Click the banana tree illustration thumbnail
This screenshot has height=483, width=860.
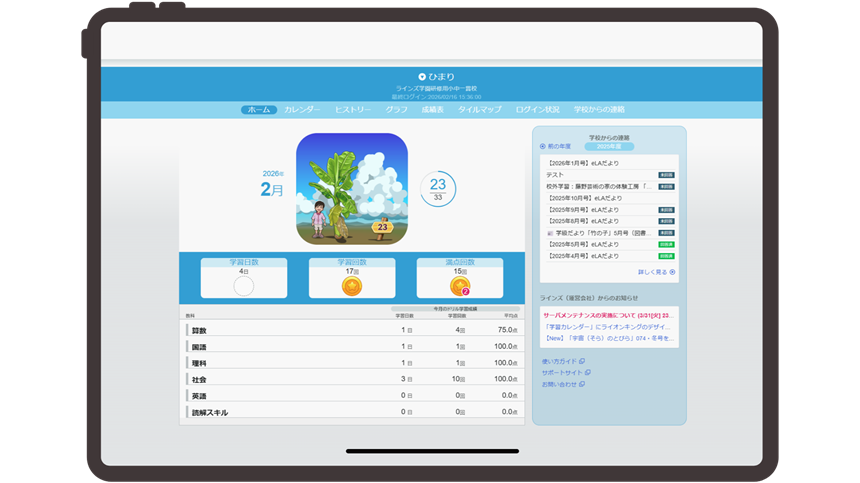click(x=352, y=189)
